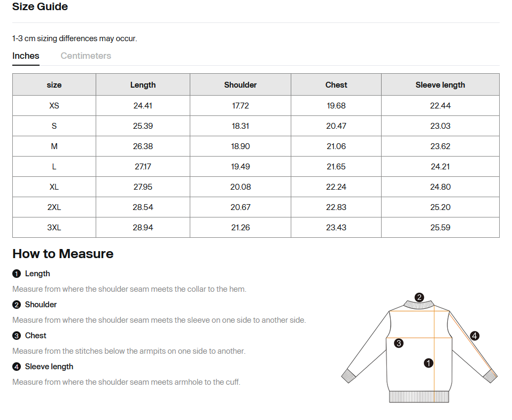This screenshot has height=420, width=512.
Task: Click marker 1 on the sweater body
Action: 429,363
